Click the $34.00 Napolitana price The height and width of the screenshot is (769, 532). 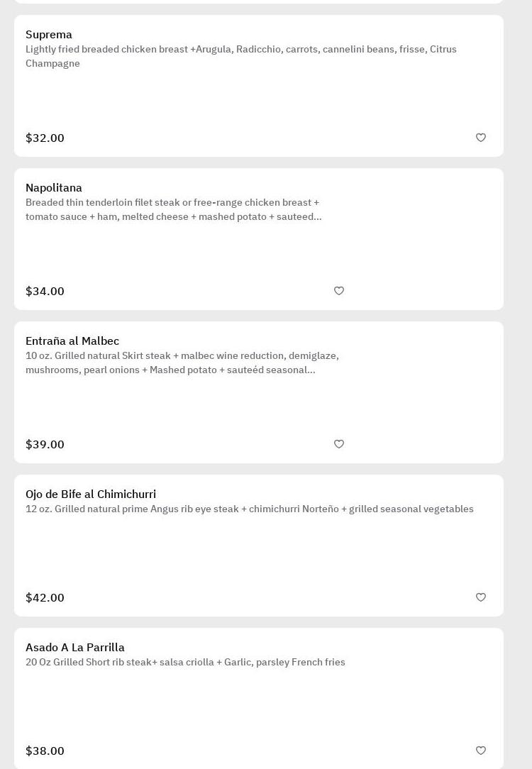(x=45, y=292)
